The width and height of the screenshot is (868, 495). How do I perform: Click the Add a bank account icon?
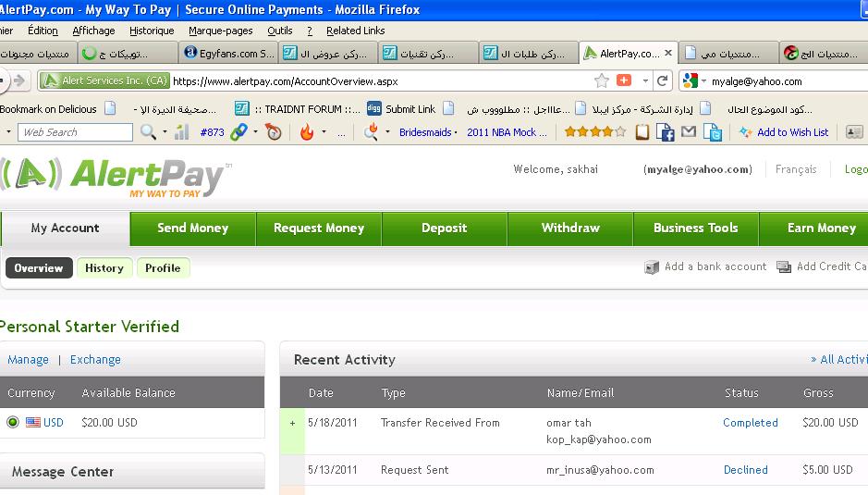[652, 267]
